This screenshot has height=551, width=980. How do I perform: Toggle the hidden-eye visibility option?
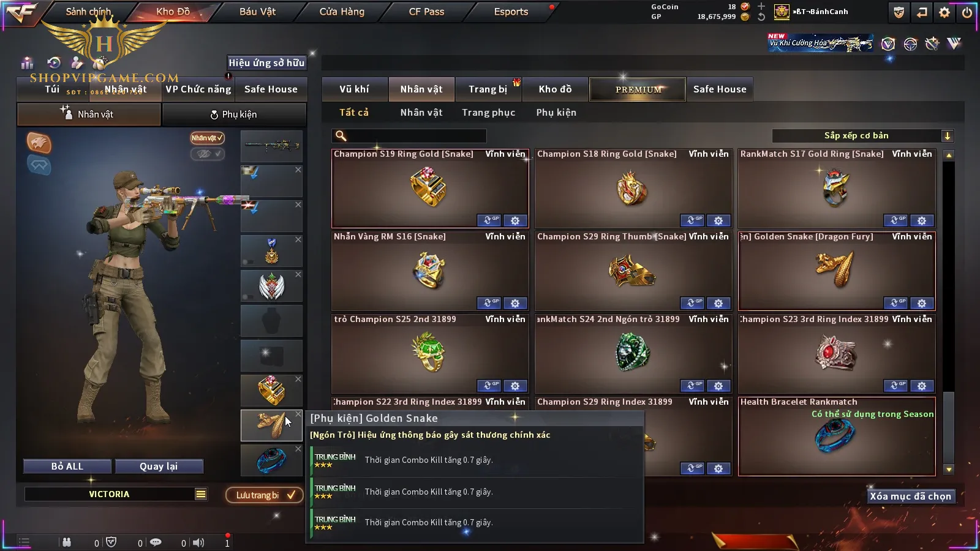pyautogui.click(x=207, y=154)
